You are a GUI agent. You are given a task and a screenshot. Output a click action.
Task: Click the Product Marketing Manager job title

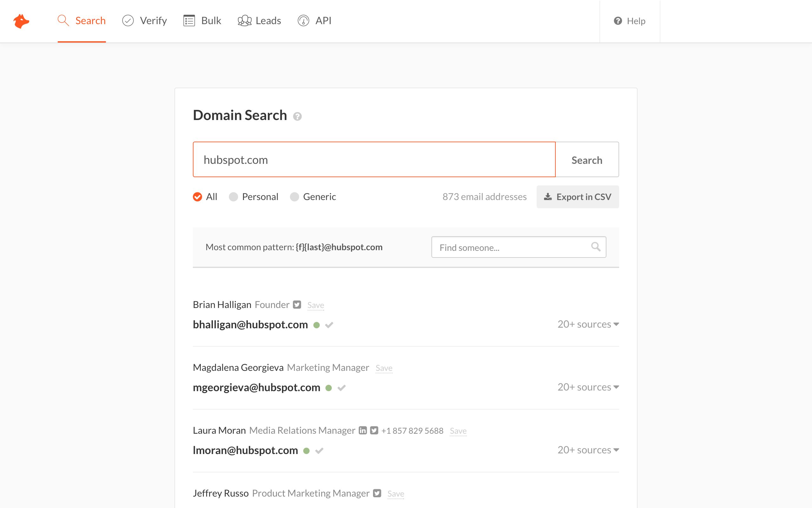(311, 493)
